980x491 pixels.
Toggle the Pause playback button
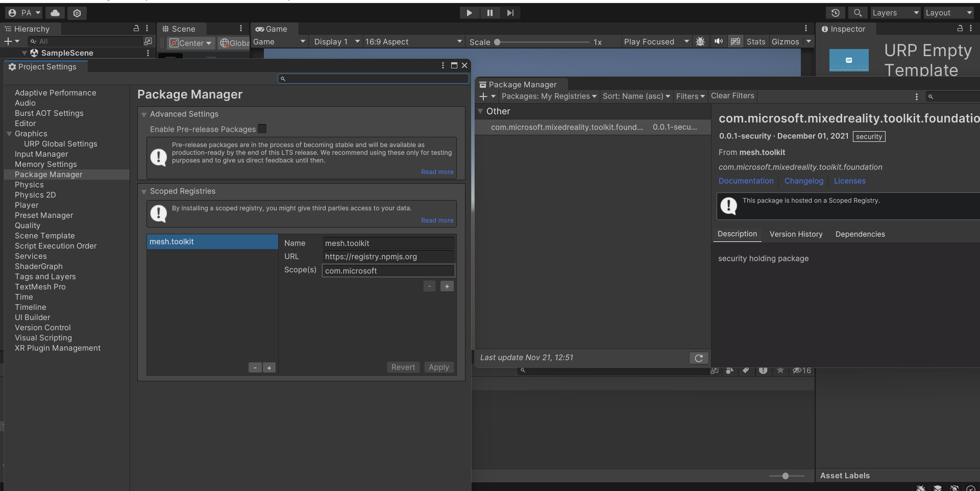pos(489,13)
